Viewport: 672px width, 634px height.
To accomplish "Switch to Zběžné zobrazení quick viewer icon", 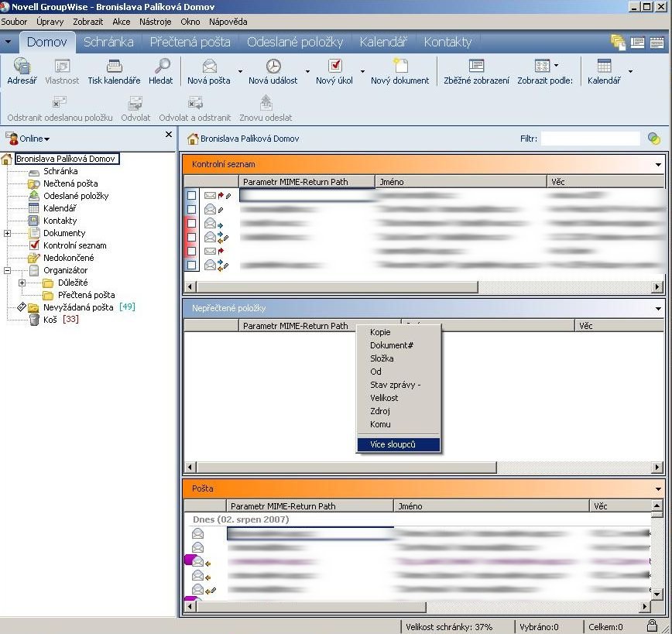I will click(x=476, y=66).
